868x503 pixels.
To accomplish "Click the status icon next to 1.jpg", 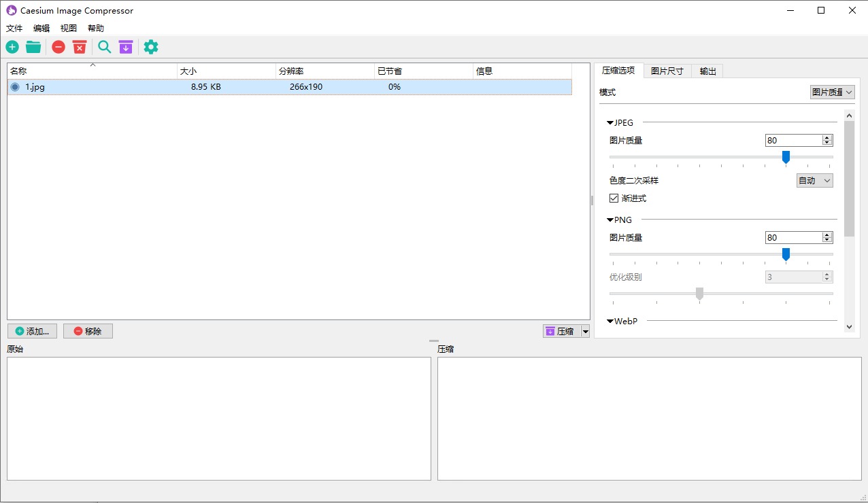I will tap(15, 87).
